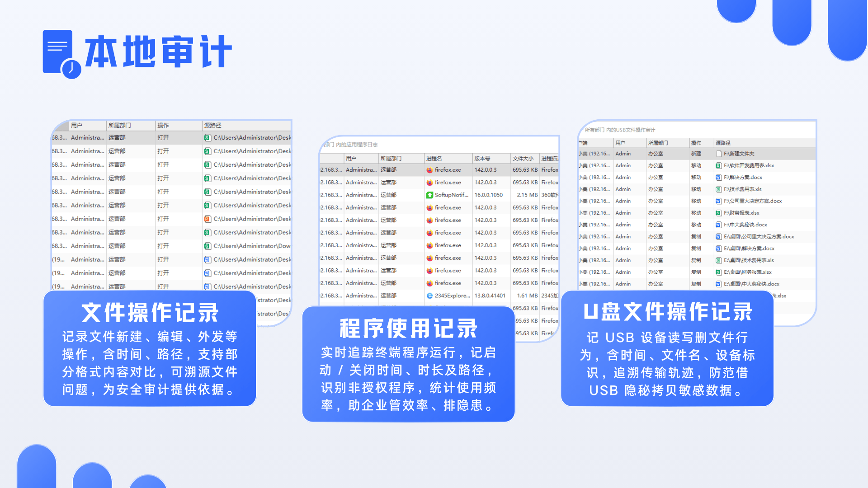Viewport: 868px width, 488px height.
Task: Sort by the 源路径 column header
Action: (x=213, y=125)
